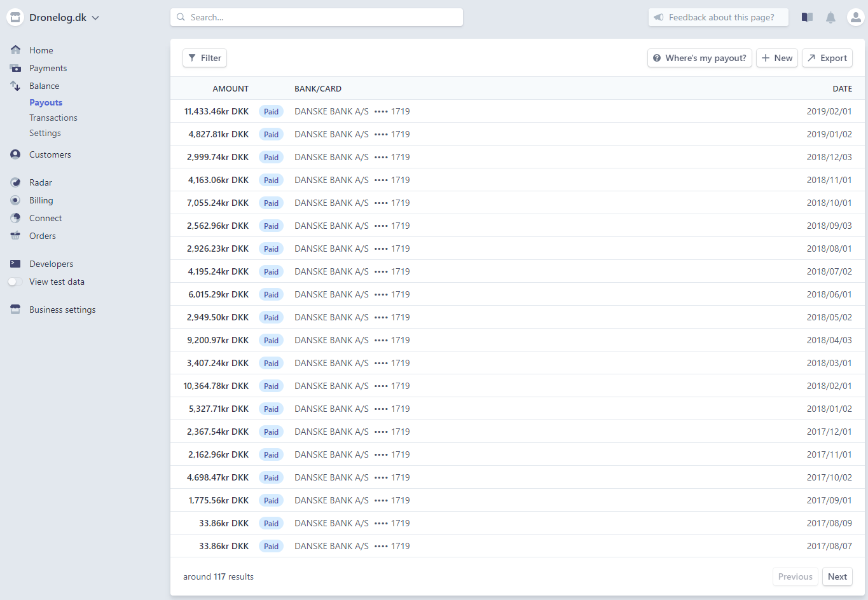
Task: Click the Customers person icon
Action: coord(15,154)
